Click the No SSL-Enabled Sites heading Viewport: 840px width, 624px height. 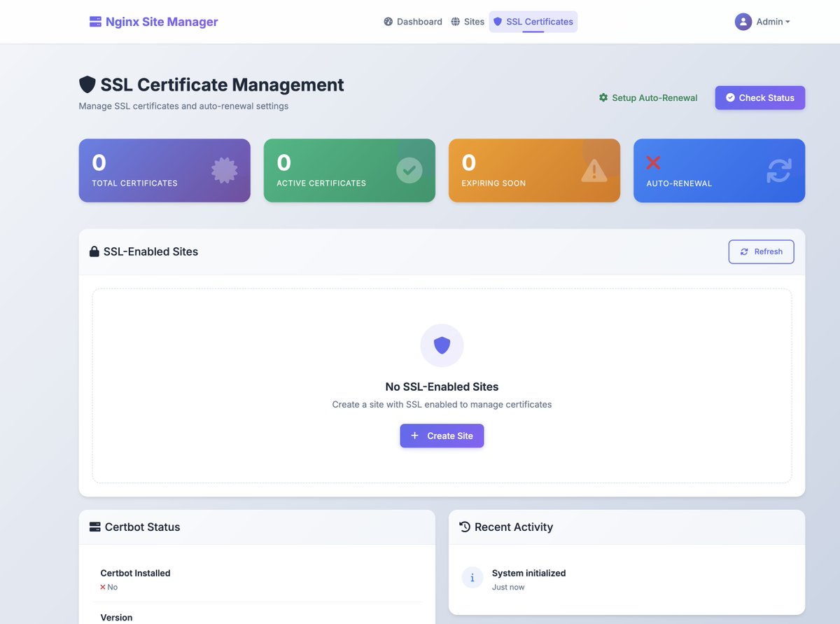pos(442,387)
